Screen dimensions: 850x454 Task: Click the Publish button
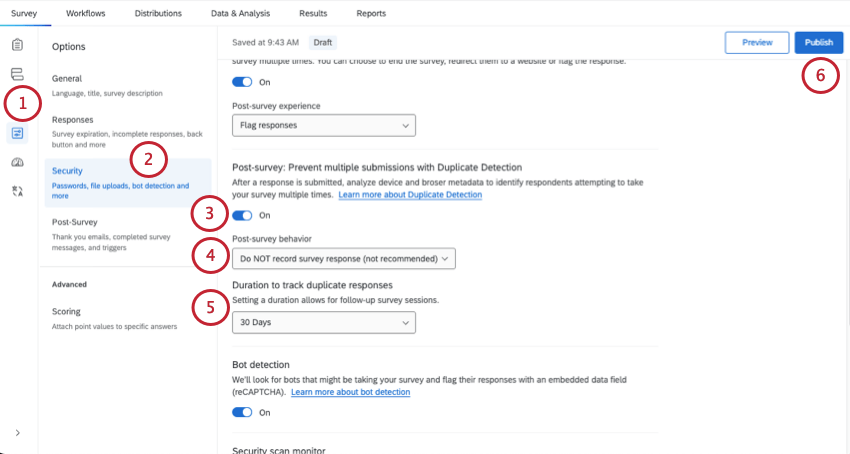(x=819, y=42)
